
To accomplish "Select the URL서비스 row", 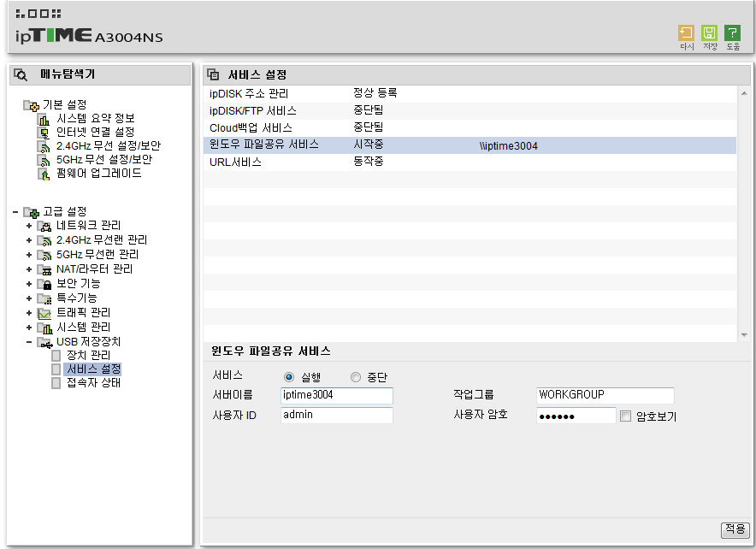I will pyautogui.click(x=470, y=162).
